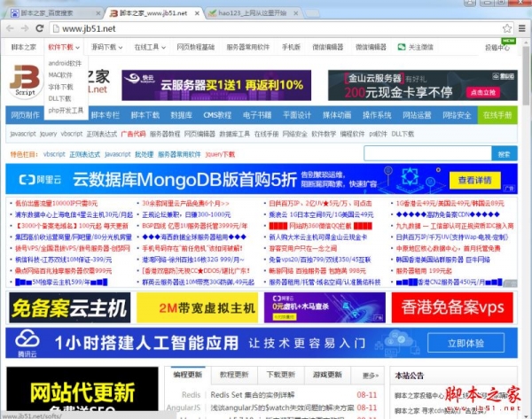Screen dimensions: 532x419
Task: Open 网页制作 in blue nav bar
Action: pos(25,115)
